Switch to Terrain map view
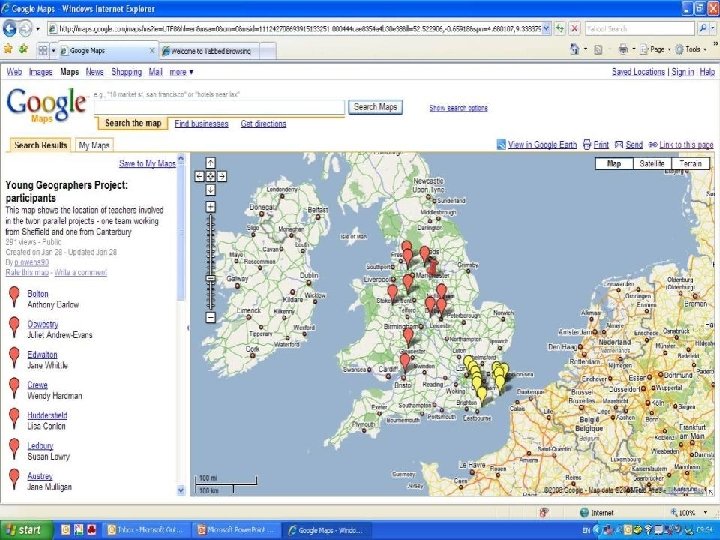The width and height of the screenshot is (720, 540). 690,163
